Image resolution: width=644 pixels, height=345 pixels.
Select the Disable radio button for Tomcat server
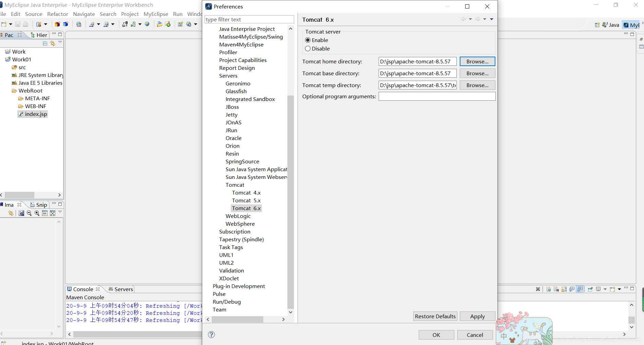(x=308, y=48)
